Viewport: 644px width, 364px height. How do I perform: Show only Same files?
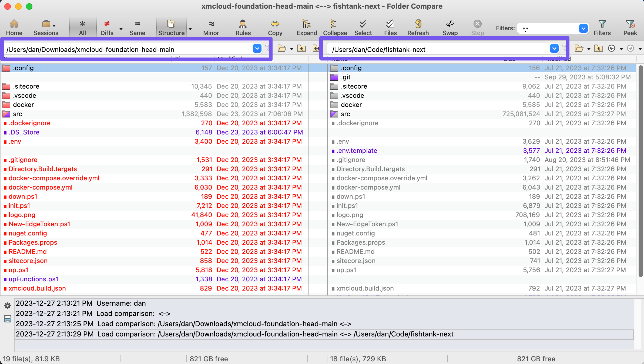tap(137, 28)
